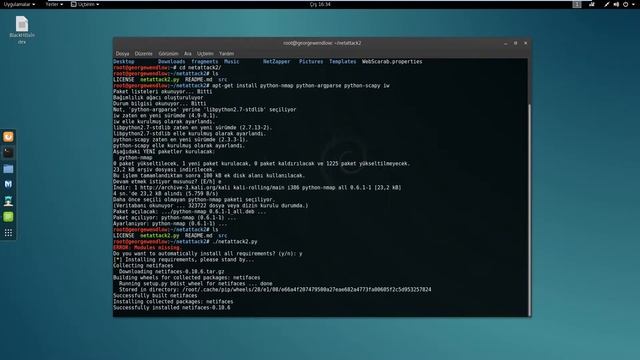Screen dimensions: 640x360
Task: Open the green notes dock icon
Action: 8,217
